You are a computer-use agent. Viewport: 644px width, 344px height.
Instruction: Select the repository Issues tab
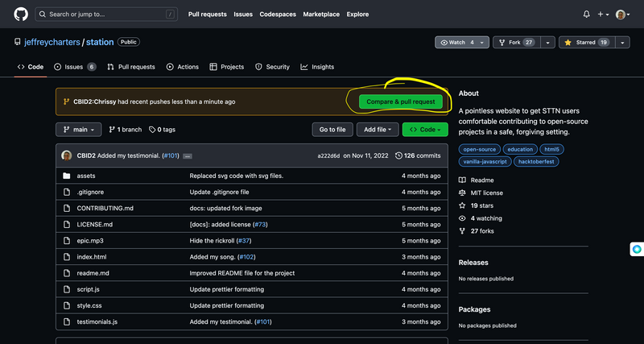pyautogui.click(x=75, y=67)
